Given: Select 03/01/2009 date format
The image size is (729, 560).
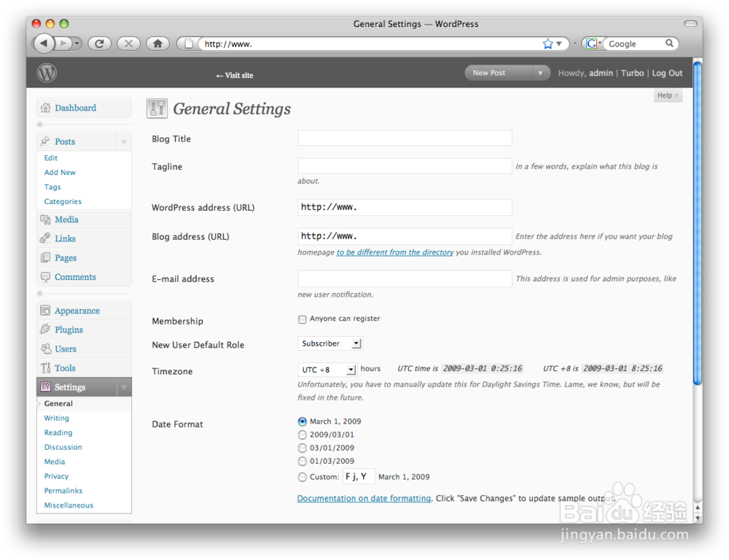Looking at the screenshot, I should 303,448.
